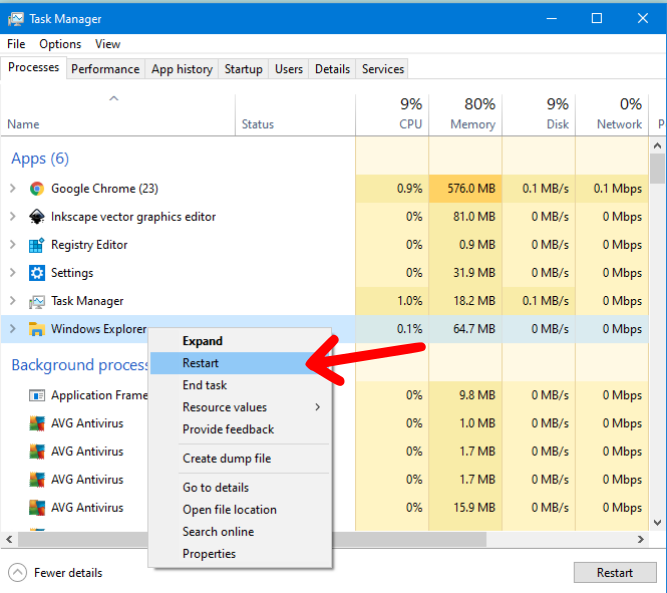Choose End task in the context menu

coord(205,385)
